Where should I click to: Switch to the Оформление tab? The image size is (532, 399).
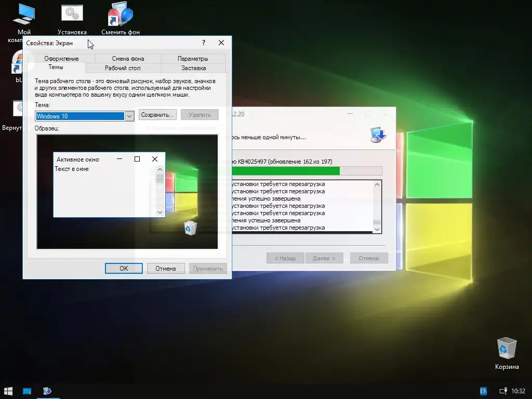tap(61, 58)
